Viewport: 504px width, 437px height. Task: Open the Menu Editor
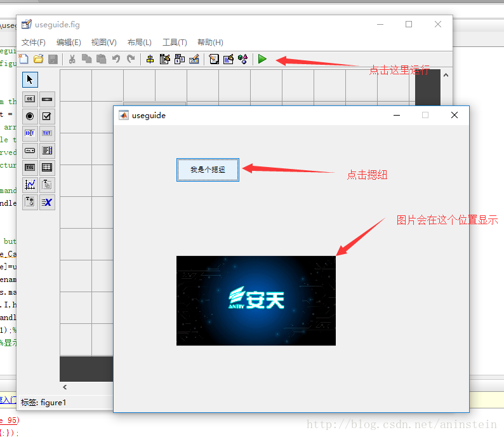(164, 59)
